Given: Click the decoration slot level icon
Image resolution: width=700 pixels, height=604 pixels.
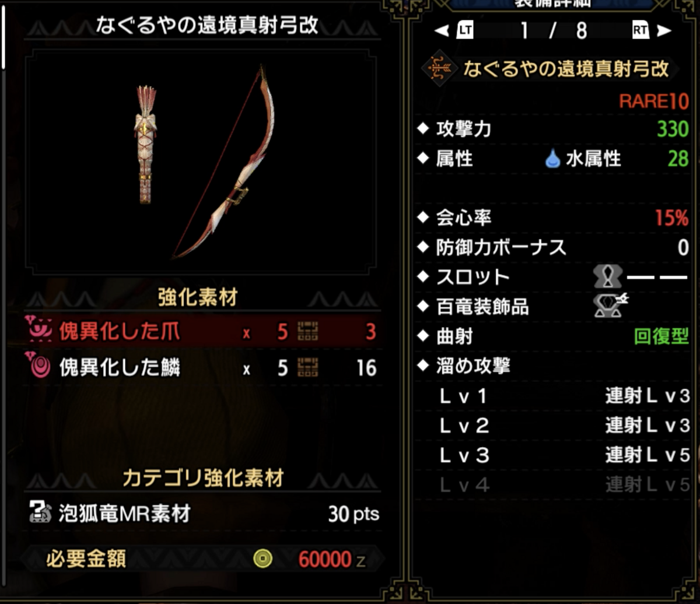Looking at the screenshot, I should (608, 276).
